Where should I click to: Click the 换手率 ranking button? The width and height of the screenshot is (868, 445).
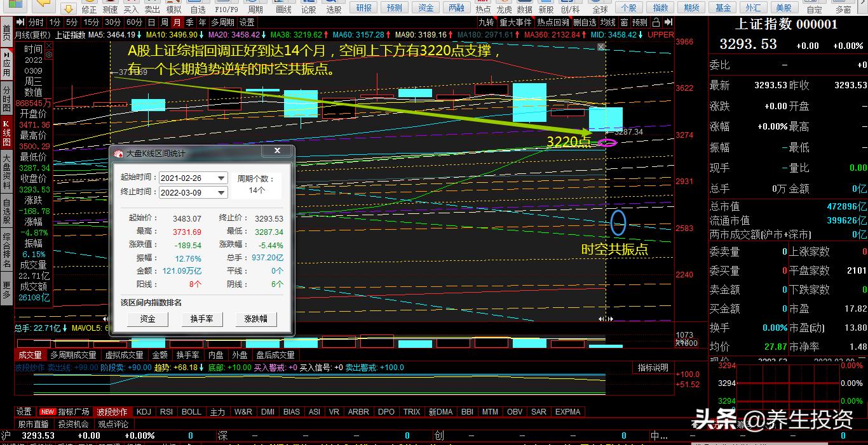pos(201,319)
